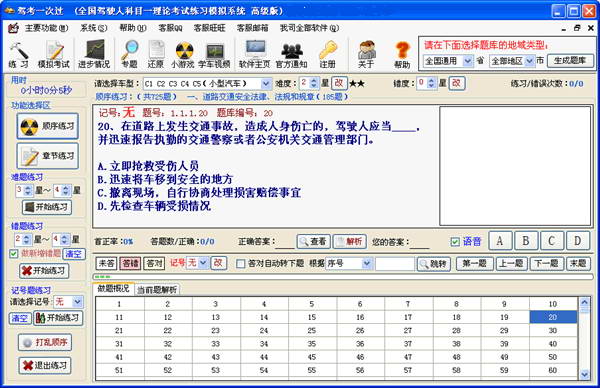This screenshot has width=600, height=388.
Task: Open the 主要功能 menu
Action: (x=46, y=28)
